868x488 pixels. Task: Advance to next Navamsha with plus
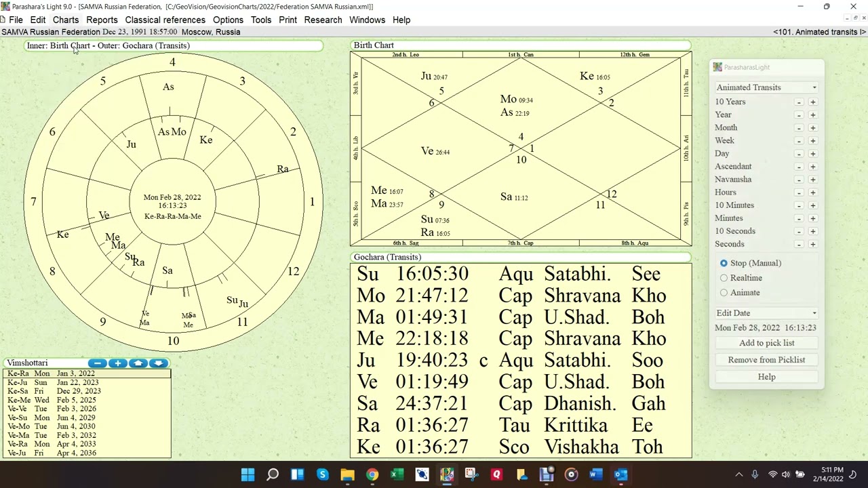[812, 180]
